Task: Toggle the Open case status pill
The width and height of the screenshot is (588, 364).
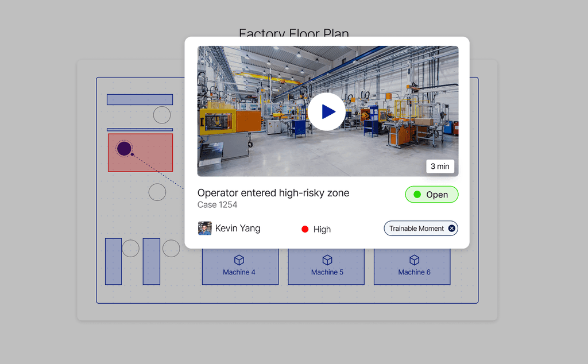Action: (x=432, y=194)
